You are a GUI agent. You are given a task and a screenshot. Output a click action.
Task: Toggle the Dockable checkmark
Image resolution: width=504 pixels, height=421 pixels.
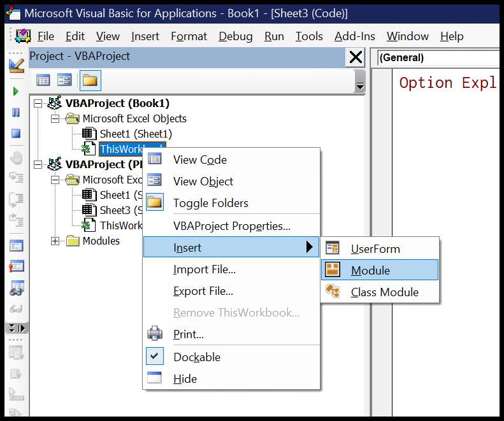[155, 356]
